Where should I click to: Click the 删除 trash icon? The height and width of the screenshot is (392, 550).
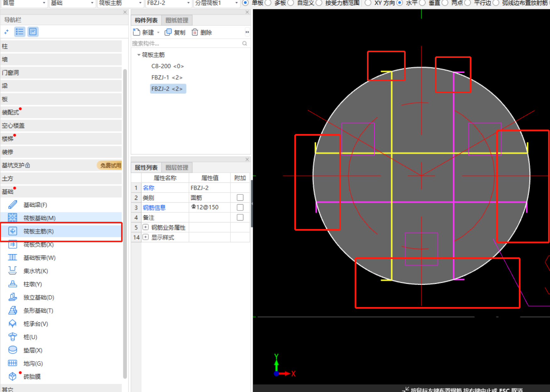(x=195, y=32)
